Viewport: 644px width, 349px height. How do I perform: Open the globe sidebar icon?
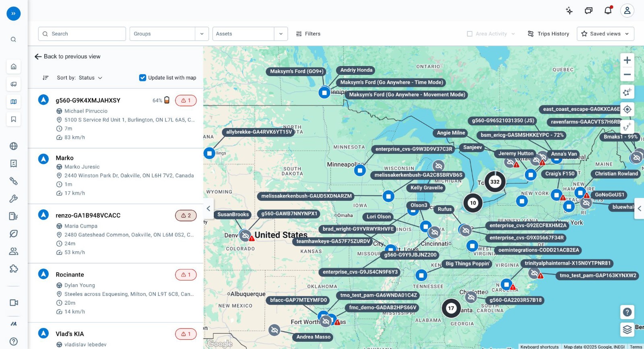click(14, 146)
